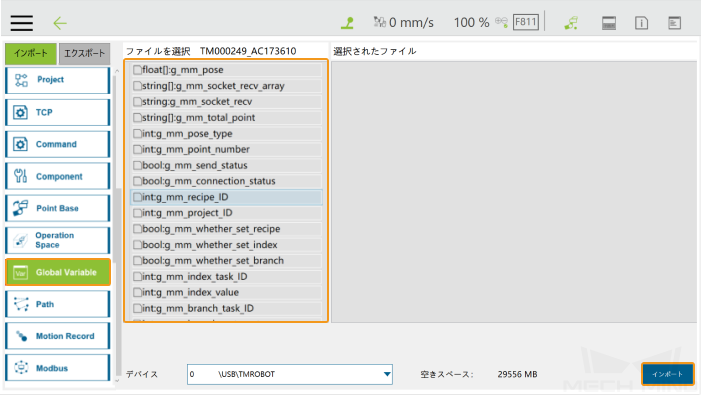Check bool:g_mm_whether_set_index checkbox
The height and width of the screenshot is (396, 701).
coord(137,245)
